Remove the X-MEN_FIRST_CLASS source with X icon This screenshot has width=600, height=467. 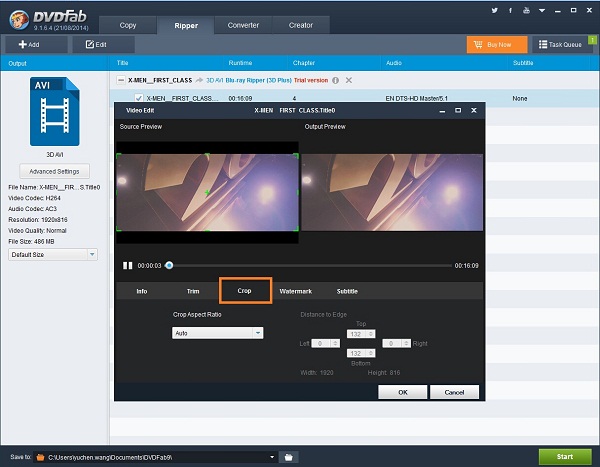[349, 80]
